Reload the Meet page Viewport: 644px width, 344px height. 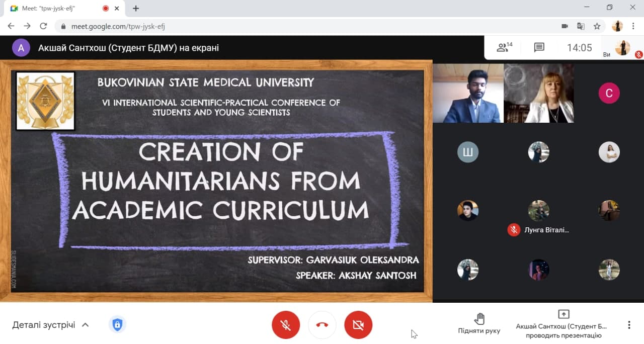(43, 26)
